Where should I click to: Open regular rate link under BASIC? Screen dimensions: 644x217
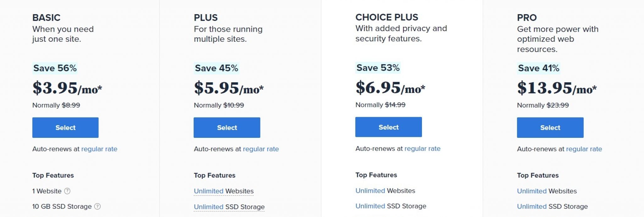pyautogui.click(x=99, y=149)
